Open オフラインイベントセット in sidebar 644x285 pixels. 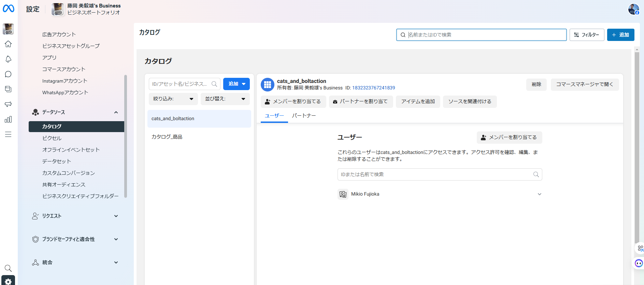click(71, 150)
